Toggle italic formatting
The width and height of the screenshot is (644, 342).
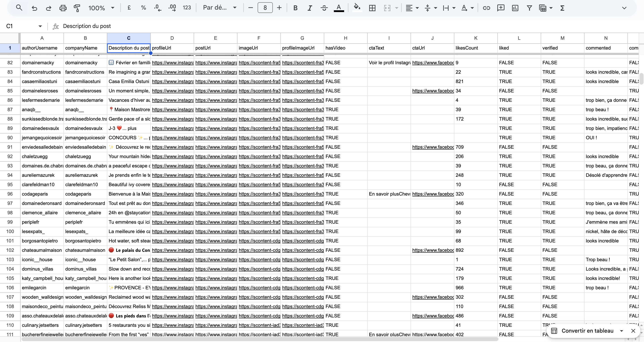tap(309, 8)
